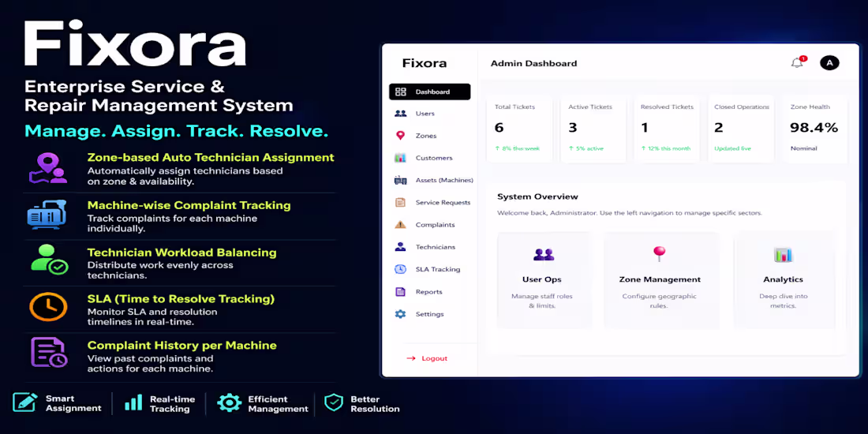
Task: Open the admin avatar labeled A
Action: tap(829, 63)
